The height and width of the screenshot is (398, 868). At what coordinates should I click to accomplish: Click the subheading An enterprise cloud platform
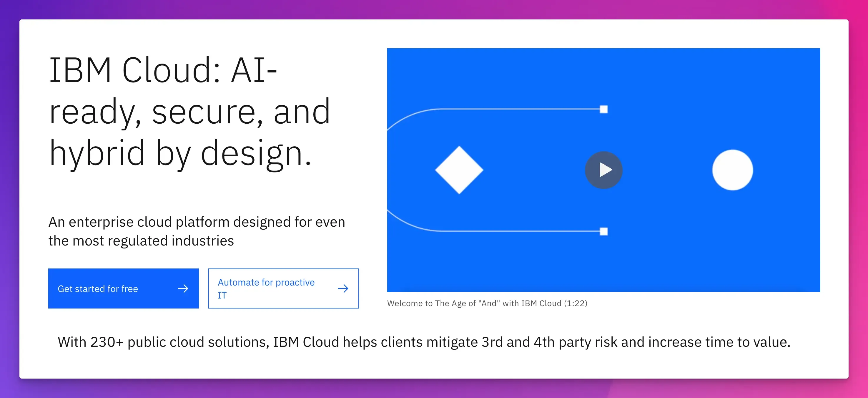point(197,231)
